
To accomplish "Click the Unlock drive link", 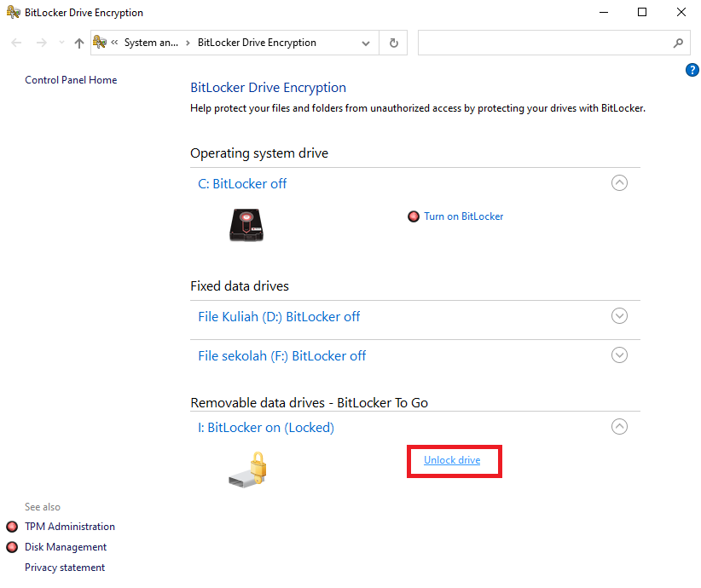I will (454, 460).
